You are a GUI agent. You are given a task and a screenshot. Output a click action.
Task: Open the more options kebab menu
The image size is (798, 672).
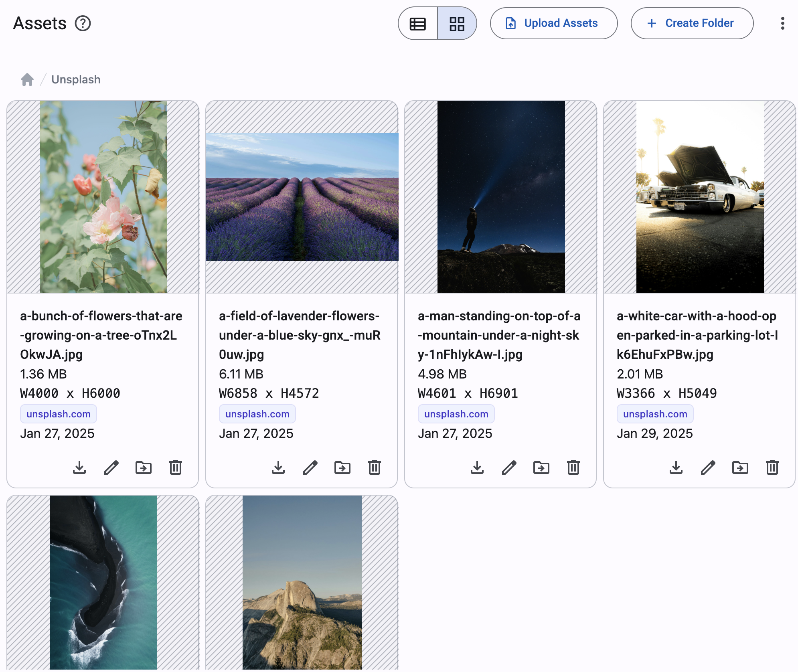click(782, 23)
